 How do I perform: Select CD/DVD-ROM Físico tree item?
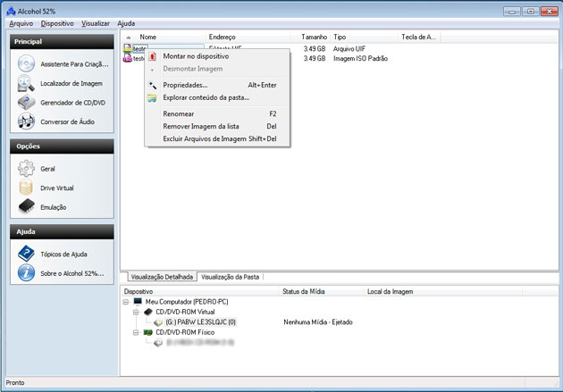pos(185,332)
